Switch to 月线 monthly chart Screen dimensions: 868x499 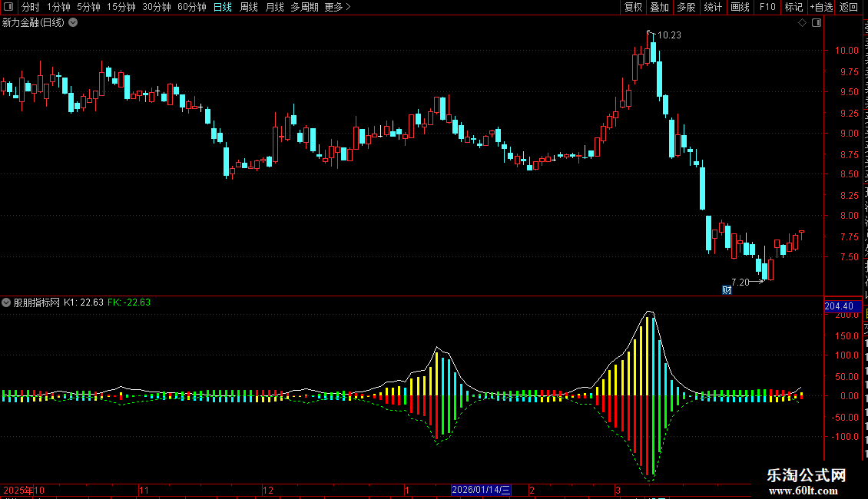tap(274, 7)
